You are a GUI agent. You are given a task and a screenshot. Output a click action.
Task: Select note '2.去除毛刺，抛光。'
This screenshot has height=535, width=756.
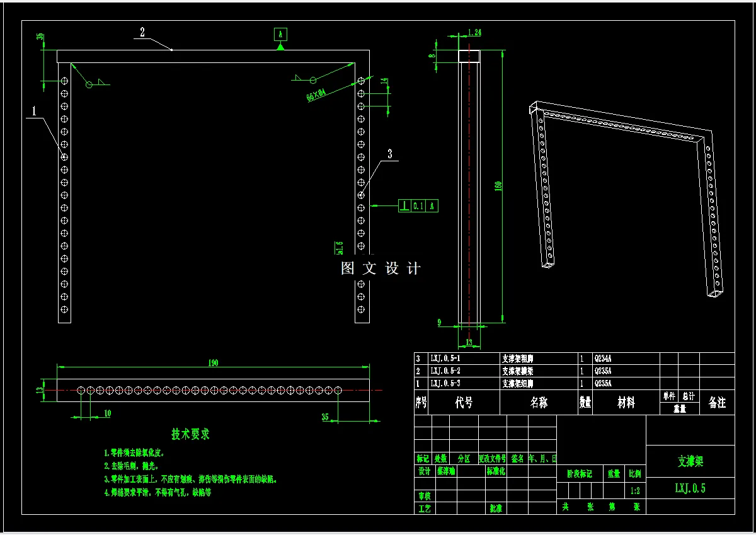(x=131, y=466)
